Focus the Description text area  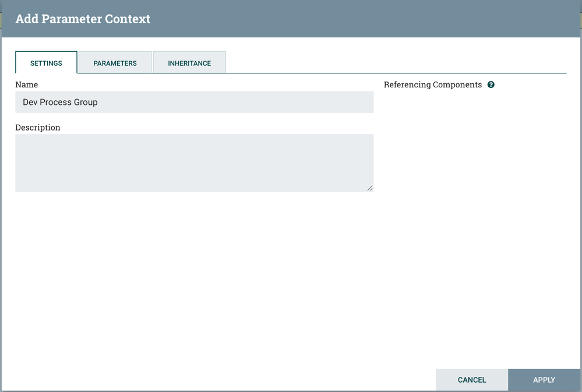coord(194,163)
